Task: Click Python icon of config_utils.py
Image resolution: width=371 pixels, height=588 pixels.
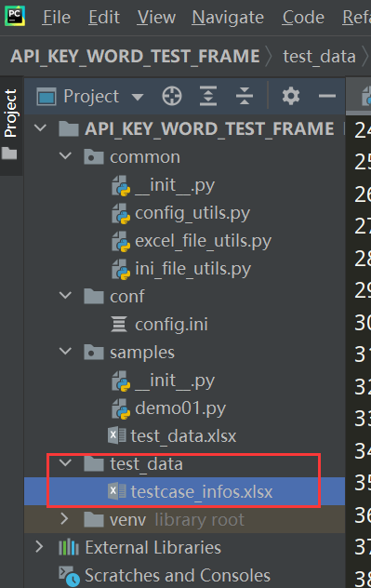Action: point(121,213)
